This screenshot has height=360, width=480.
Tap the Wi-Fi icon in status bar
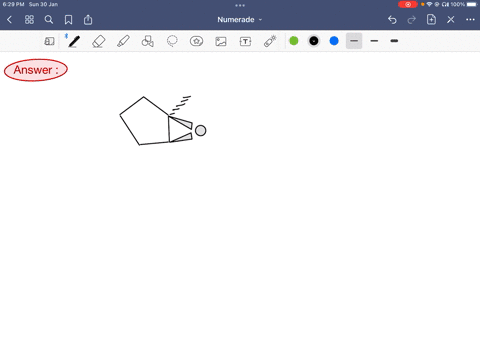[429, 4]
